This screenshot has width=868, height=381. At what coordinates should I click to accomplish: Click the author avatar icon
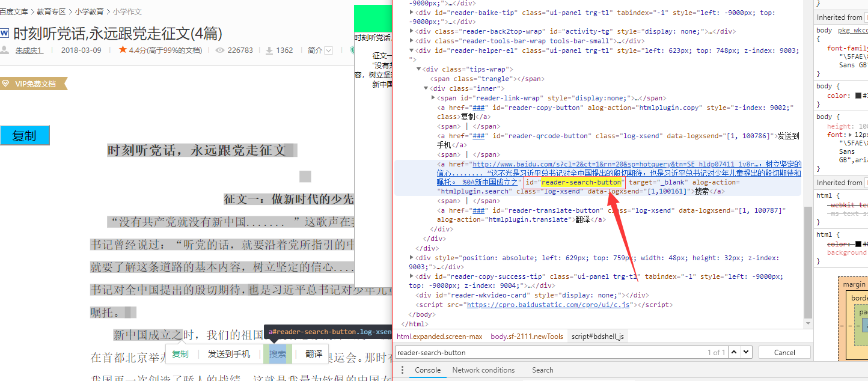point(4,50)
